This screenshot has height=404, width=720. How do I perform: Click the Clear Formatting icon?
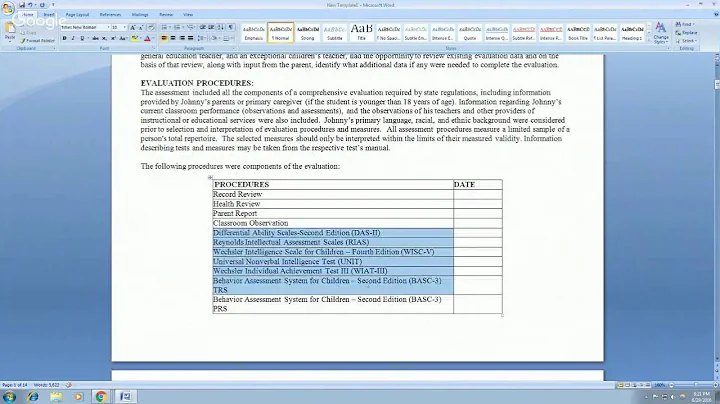(x=151, y=28)
